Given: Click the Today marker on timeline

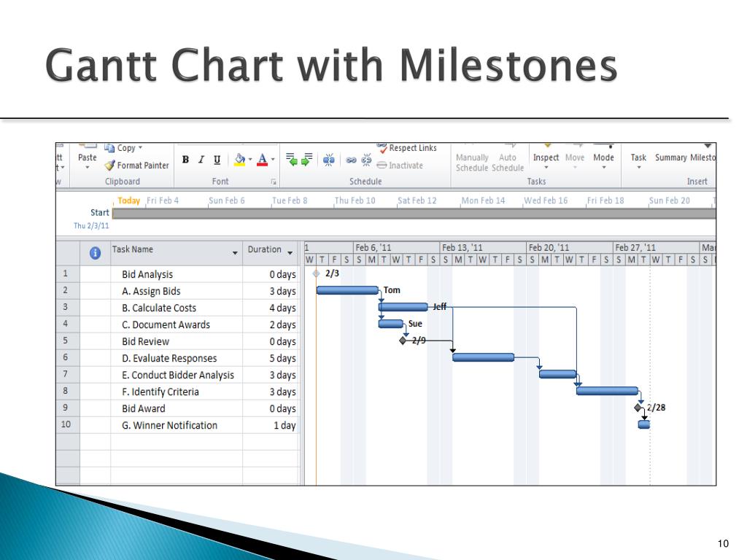Looking at the screenshot, I should pos(128,201).
